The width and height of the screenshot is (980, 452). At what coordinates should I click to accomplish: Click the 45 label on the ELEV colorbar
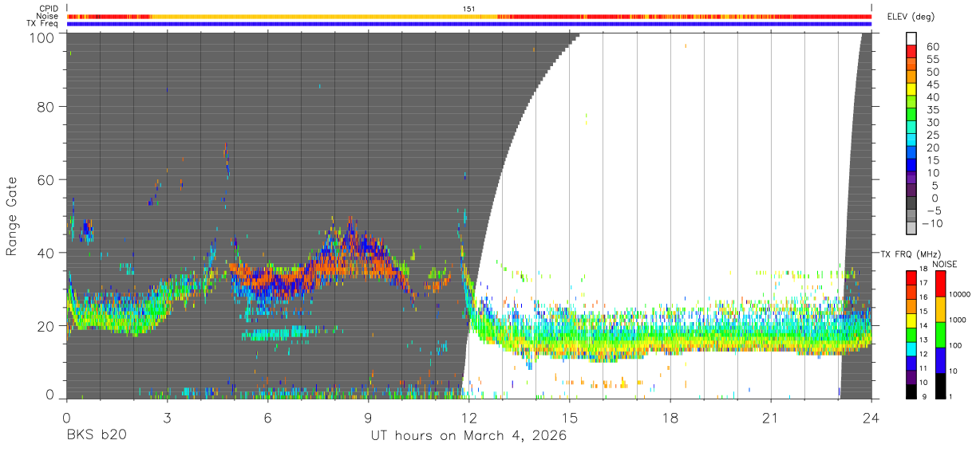[932, 85]
